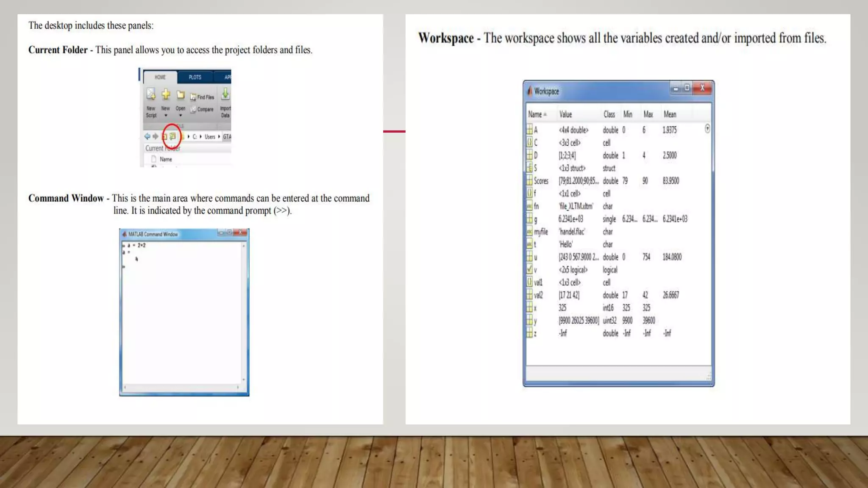This screenshot has width=868, height=488.
Task: Click the blue back navigation arrow
Action: point(147,136)
